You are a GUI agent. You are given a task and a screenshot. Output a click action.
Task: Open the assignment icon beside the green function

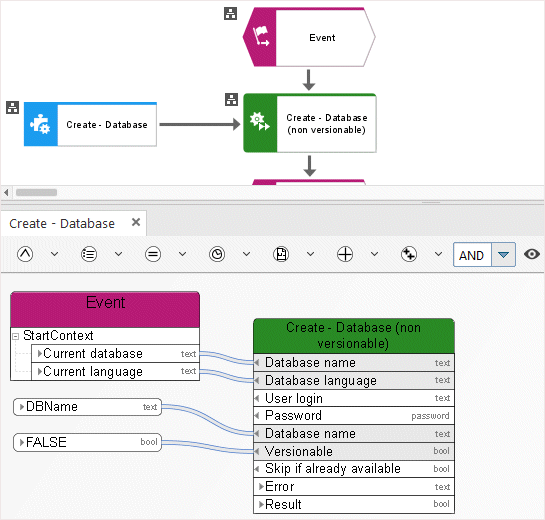231,99
